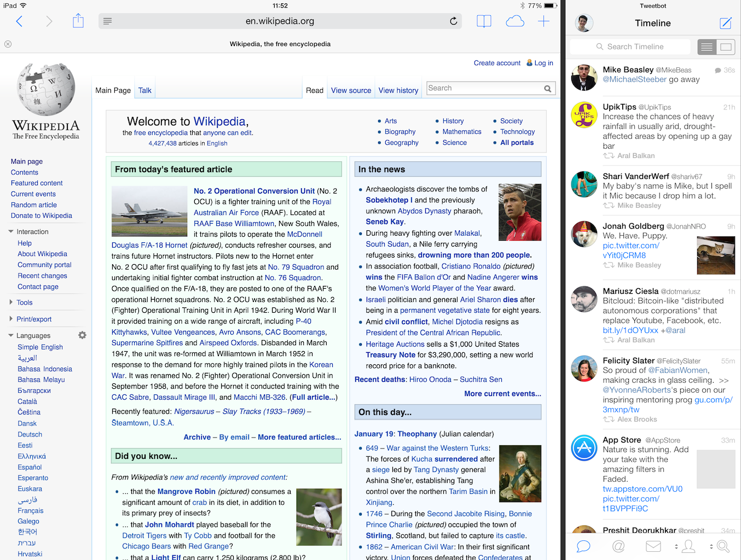Open Tweetbot direct messages tab
This screenshot has height=560, width=741.
point(653,546)
